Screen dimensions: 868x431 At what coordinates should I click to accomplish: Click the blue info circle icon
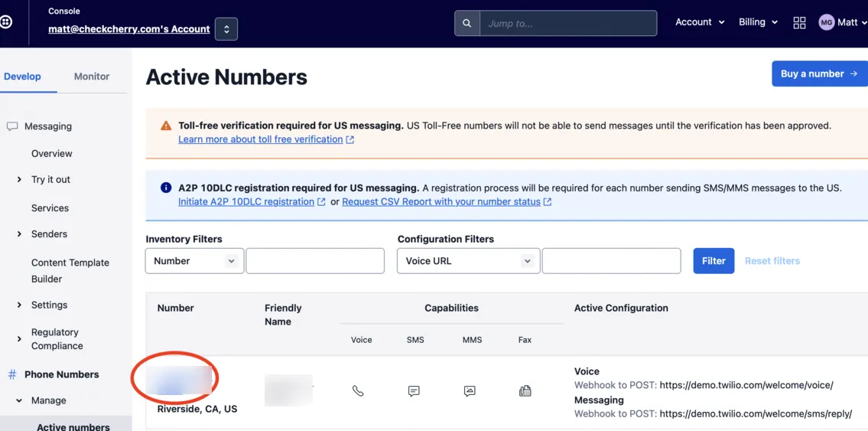tap(166, 188)
